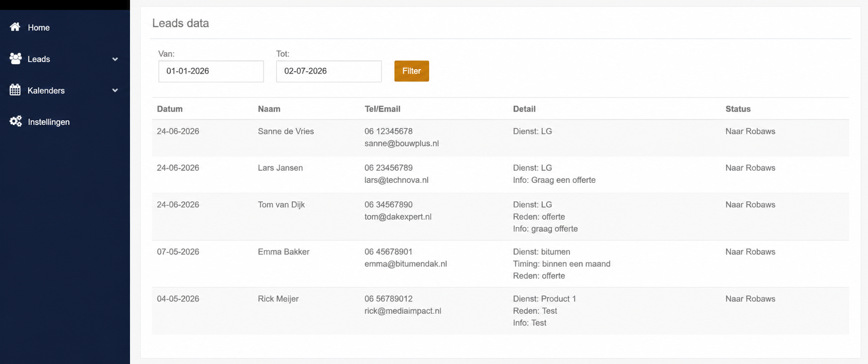Screen dimensions: 868x364
Task: Click email emma@bitumendak.nl
Action: click(x=406, y=264)
